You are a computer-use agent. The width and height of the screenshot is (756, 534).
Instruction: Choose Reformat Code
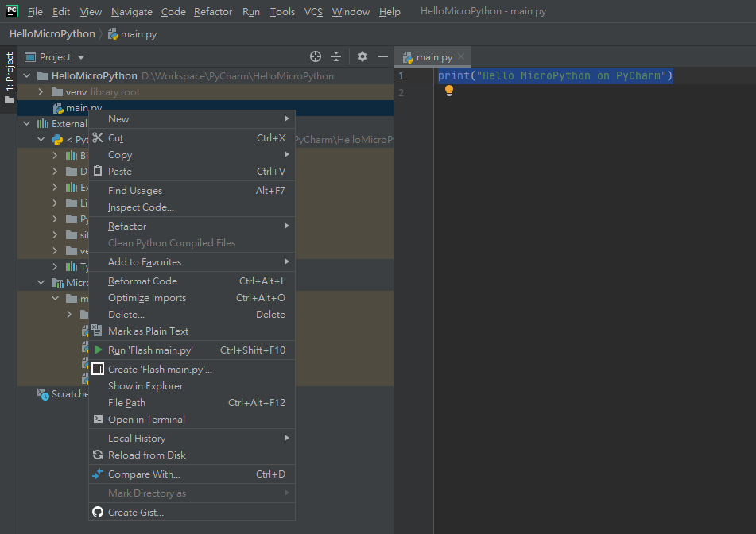tap(192, 281)
